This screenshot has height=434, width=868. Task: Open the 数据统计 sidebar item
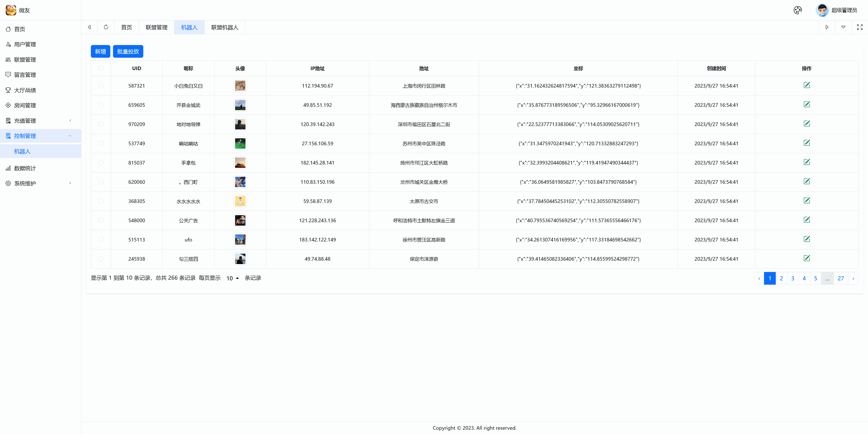pyautogui.click(x=25, y=168)
